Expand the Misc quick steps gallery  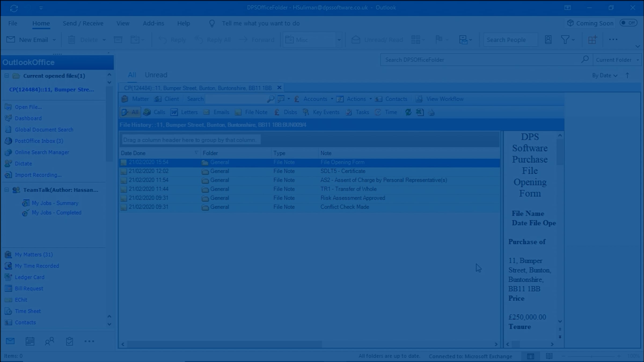[339, 40]
